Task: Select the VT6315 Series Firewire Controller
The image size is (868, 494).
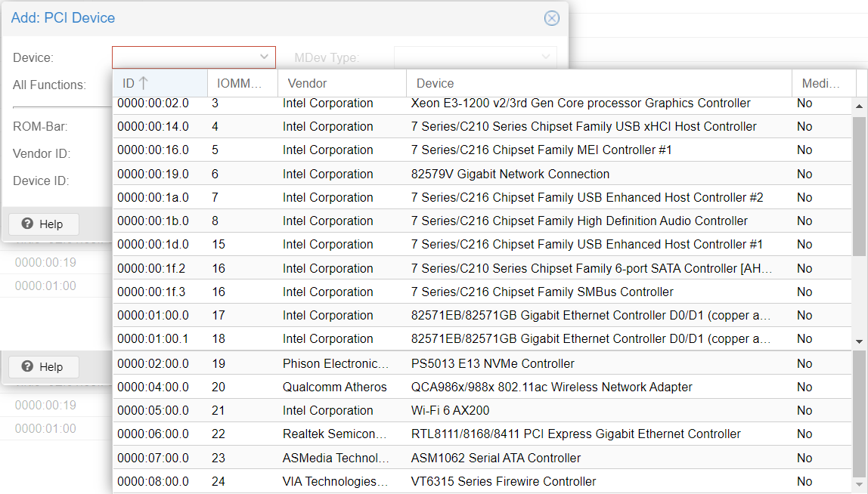Action: coord(503,481)
